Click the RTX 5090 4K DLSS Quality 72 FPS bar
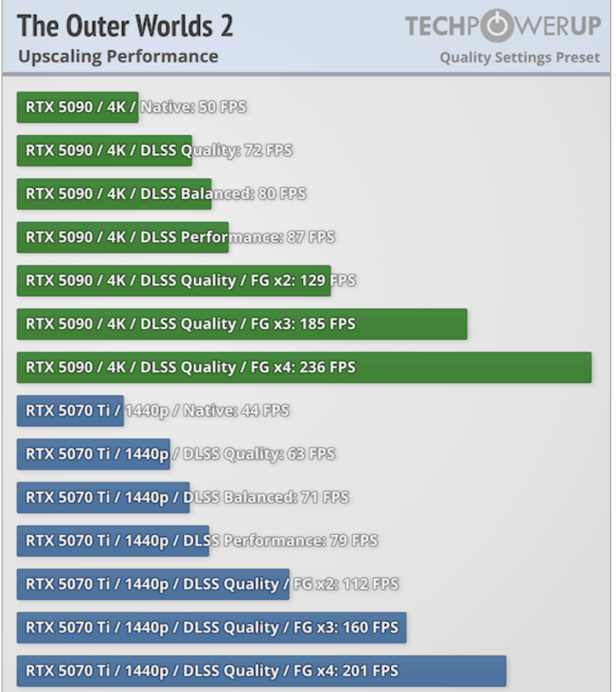 click(104, 151)
